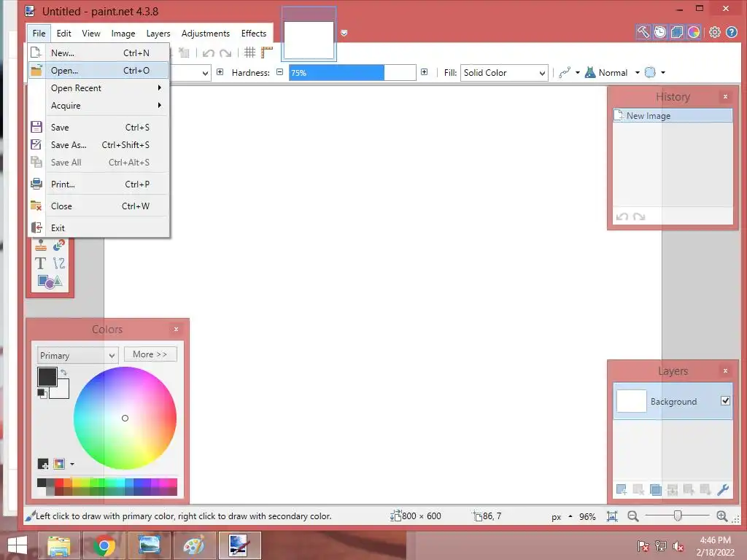747x560 pixels.
Task: Click the Hardness 75% slider bar
Action: (352, 73)
